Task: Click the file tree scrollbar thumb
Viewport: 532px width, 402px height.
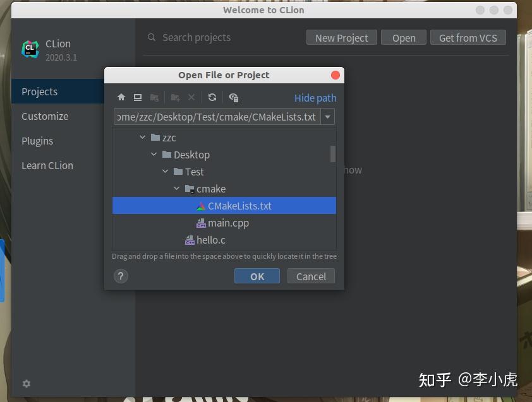Action: coord(333,154)
